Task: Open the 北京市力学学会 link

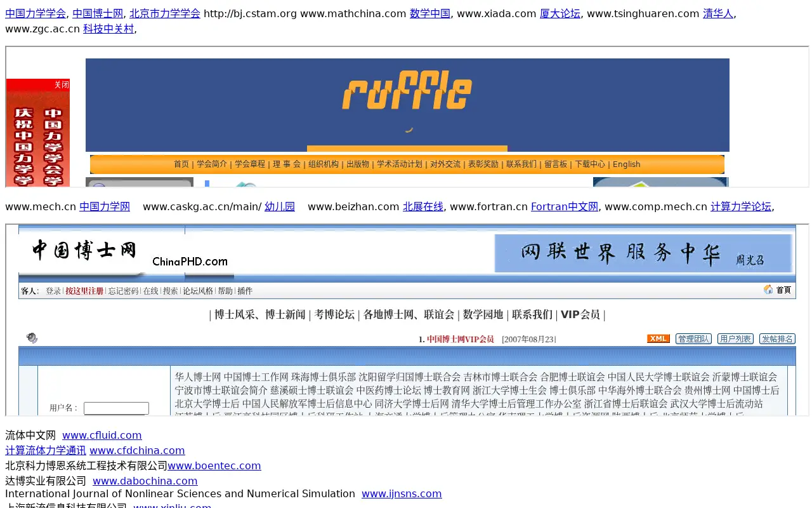Action: click(165, 13)
